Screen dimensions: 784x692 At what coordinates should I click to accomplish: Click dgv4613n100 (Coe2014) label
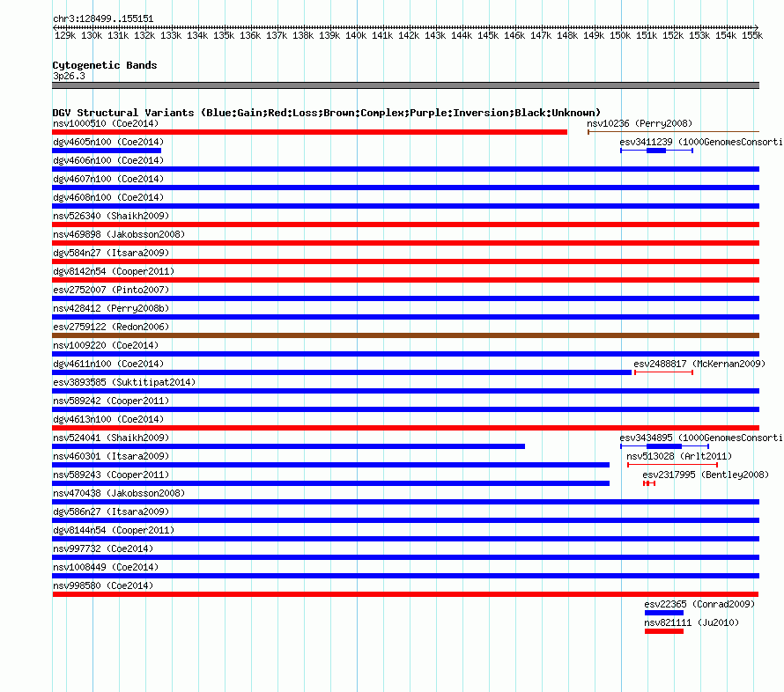[108, 419]
